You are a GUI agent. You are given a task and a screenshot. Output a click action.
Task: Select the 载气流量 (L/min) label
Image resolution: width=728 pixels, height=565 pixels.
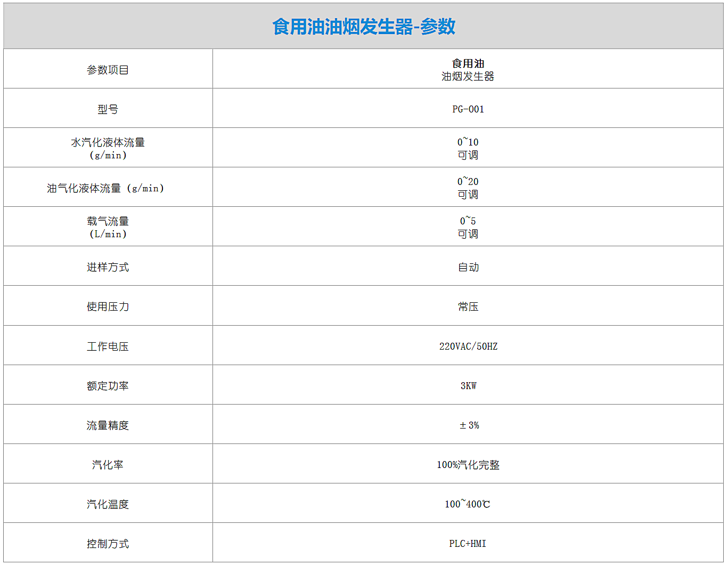pos(108,228)
